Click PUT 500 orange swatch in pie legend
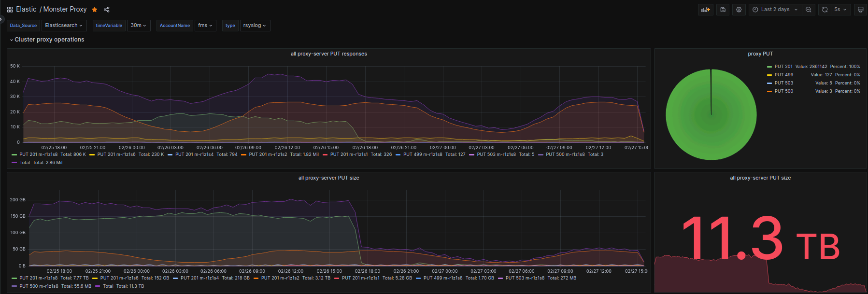The width and height of the screenshot is (868, 294). tap(769, 91)
